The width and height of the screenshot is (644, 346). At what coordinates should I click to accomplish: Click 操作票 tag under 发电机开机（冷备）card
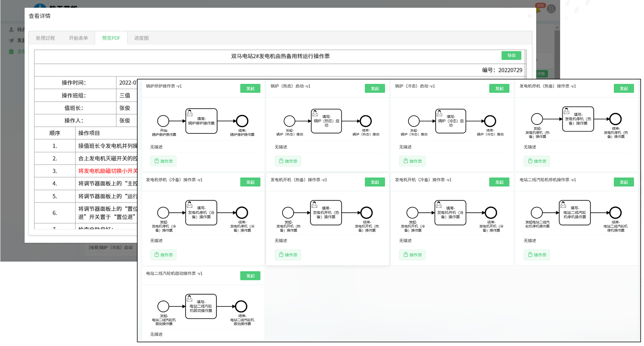tap(412, 255)
